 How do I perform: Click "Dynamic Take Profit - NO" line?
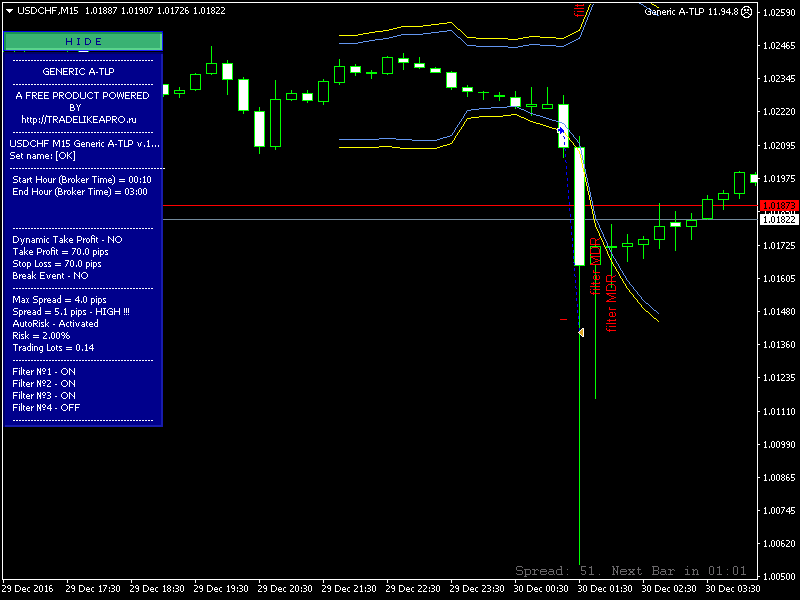coord(67,239)
